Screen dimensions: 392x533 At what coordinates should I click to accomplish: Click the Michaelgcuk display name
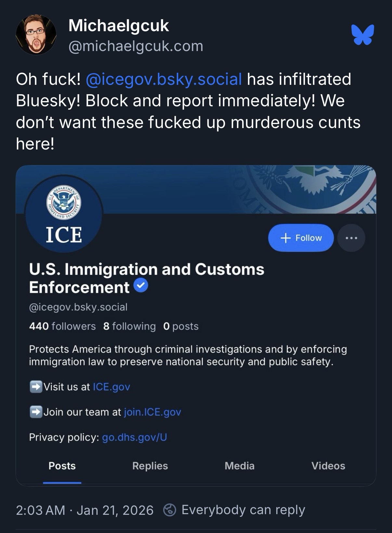point(119,25)
